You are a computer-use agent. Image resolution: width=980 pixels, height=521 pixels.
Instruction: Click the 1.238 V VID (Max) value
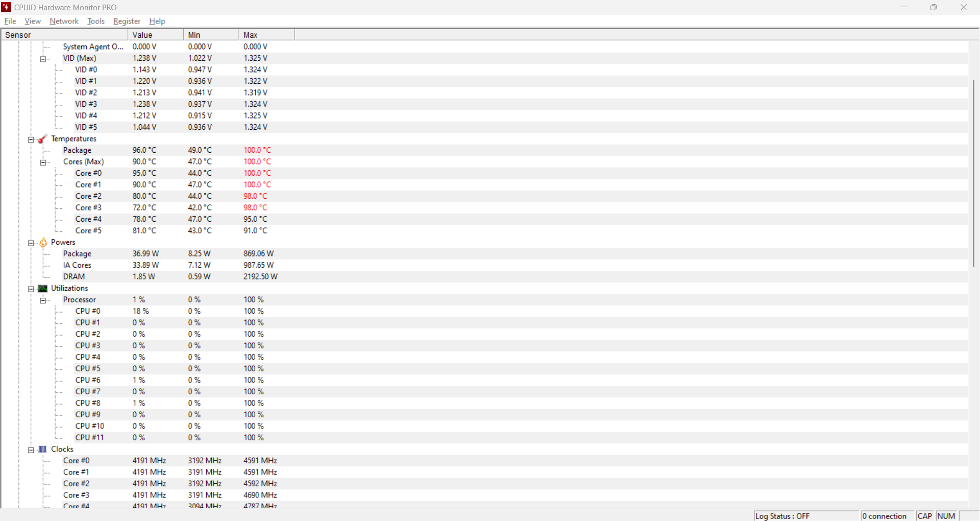coord(144,58)
